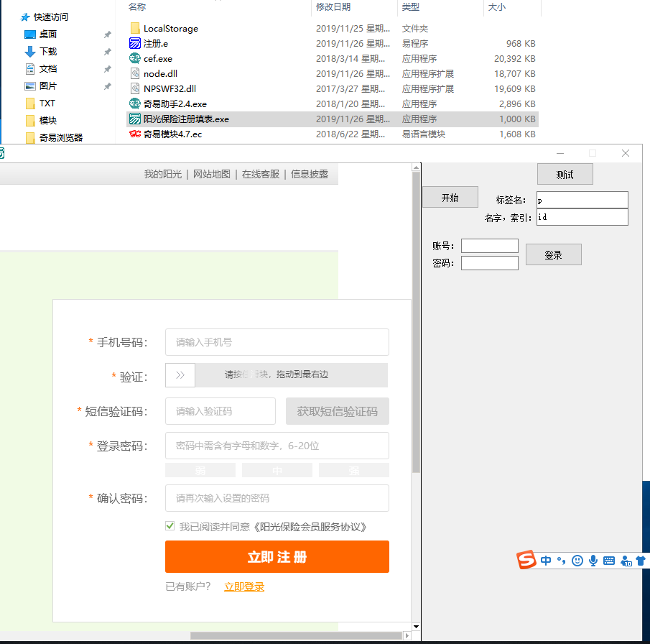Click the slider verification arrow handle
Viewport: 650px width, 644px height.
coord(180,375)
